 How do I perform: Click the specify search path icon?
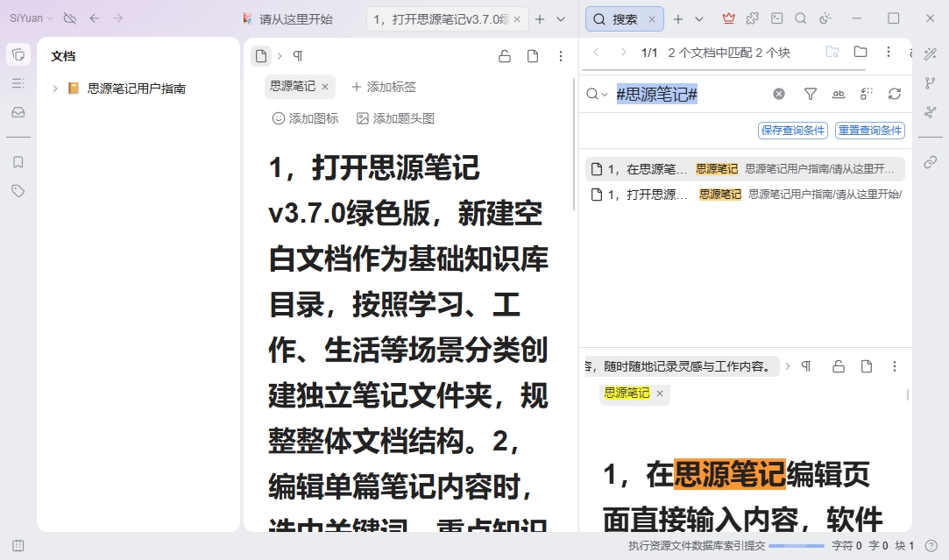pyautogui.click(x=832, y=52)
